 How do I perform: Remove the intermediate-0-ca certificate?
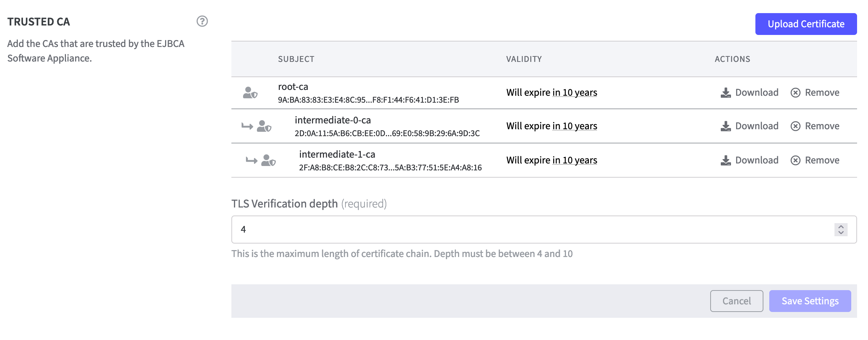click(x=822, y=126)
